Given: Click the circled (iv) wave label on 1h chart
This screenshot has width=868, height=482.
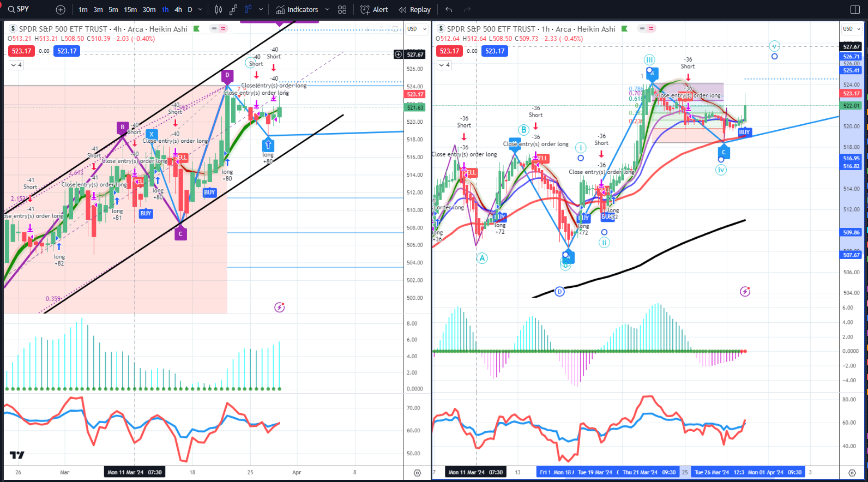Looking at the screenshot, I should pyautogui.click(x=721, y=170).
